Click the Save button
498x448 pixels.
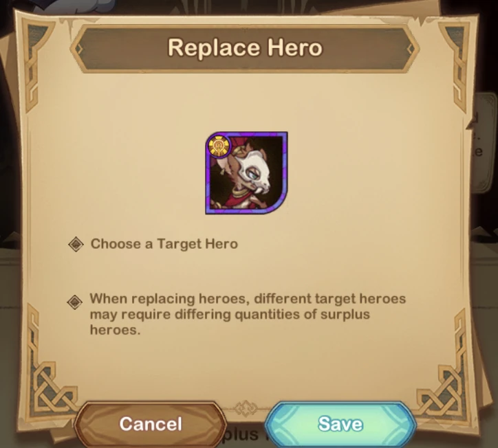tap(340, 424)
